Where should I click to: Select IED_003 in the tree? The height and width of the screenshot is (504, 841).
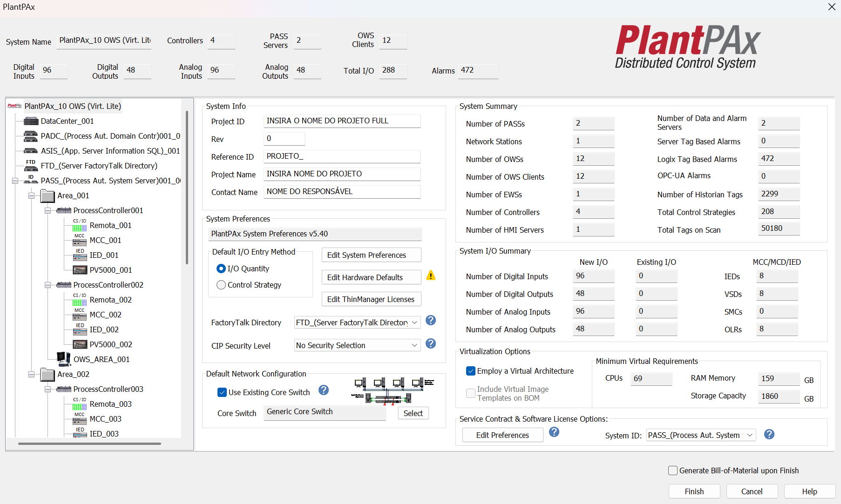(x=104, y=434)
